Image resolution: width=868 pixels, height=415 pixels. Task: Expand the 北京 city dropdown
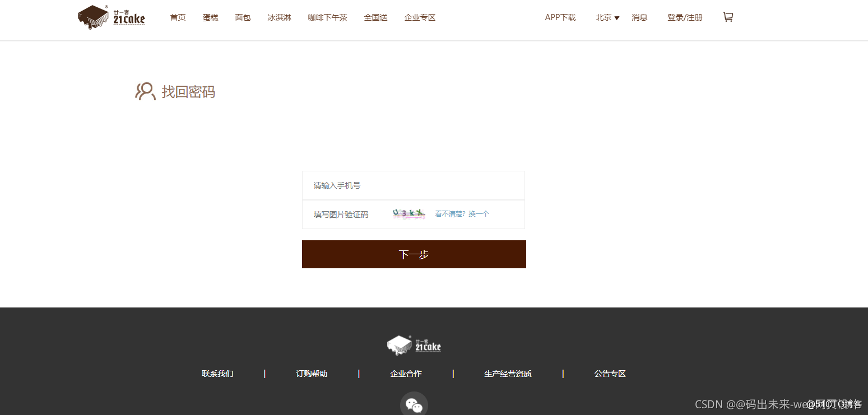tap(607, 17)
